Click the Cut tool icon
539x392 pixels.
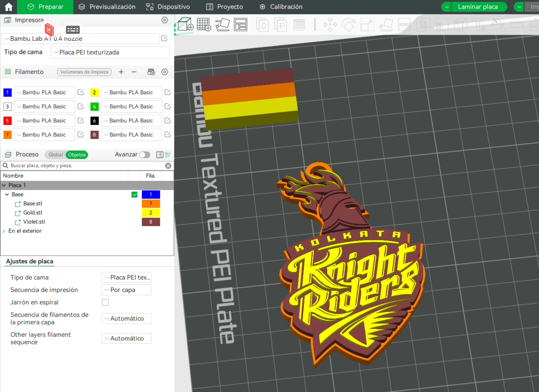pos(404,25)
